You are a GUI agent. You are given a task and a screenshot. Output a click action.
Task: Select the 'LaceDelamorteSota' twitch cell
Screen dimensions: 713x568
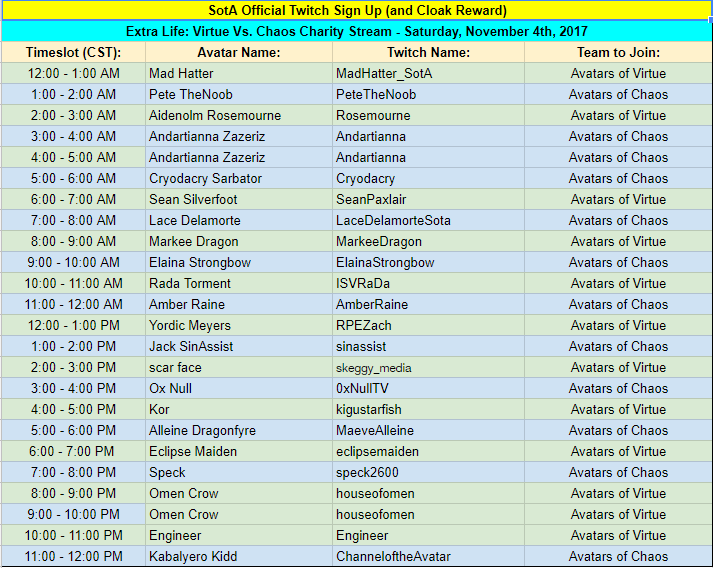coord(428,220)
